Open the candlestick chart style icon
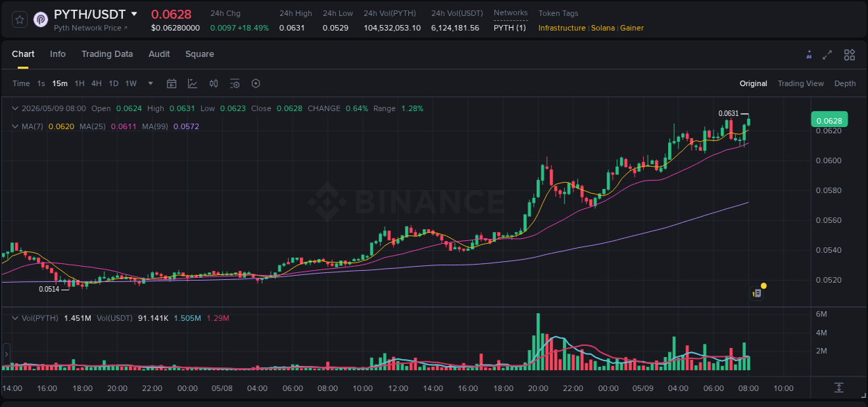 pos(214,83)
